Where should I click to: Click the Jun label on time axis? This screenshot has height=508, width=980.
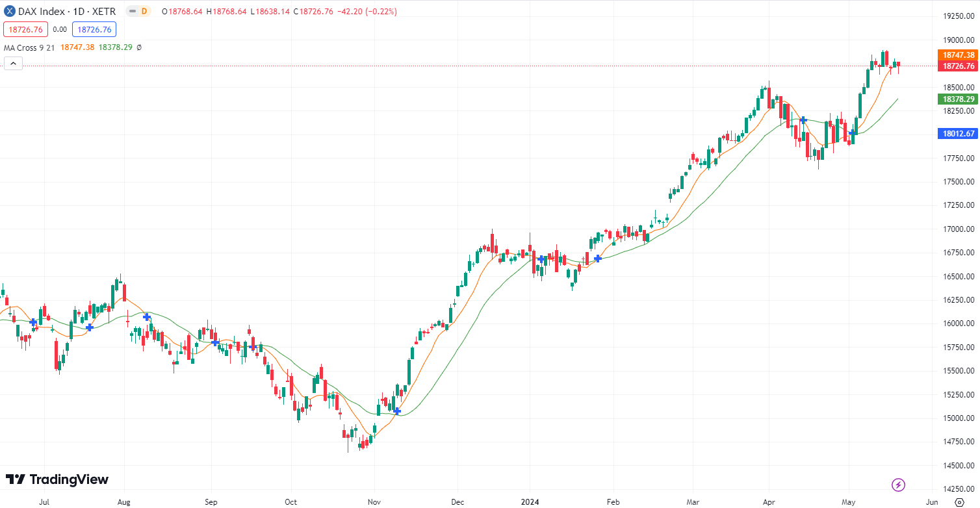pyautogui.click(x=931, y=502)
